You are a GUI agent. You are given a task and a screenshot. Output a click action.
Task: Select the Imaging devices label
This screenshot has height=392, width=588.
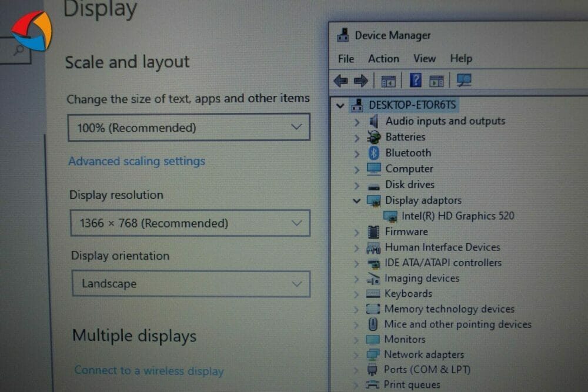422,279
